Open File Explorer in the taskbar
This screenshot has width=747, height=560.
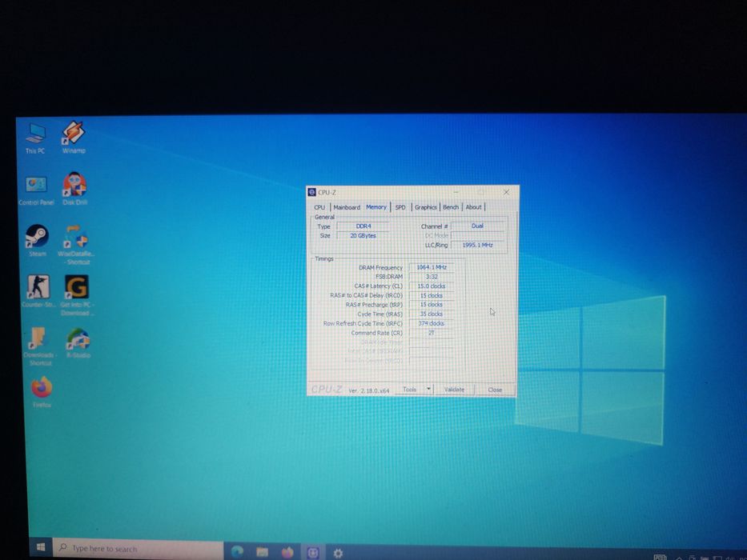[x=262, y=552]
